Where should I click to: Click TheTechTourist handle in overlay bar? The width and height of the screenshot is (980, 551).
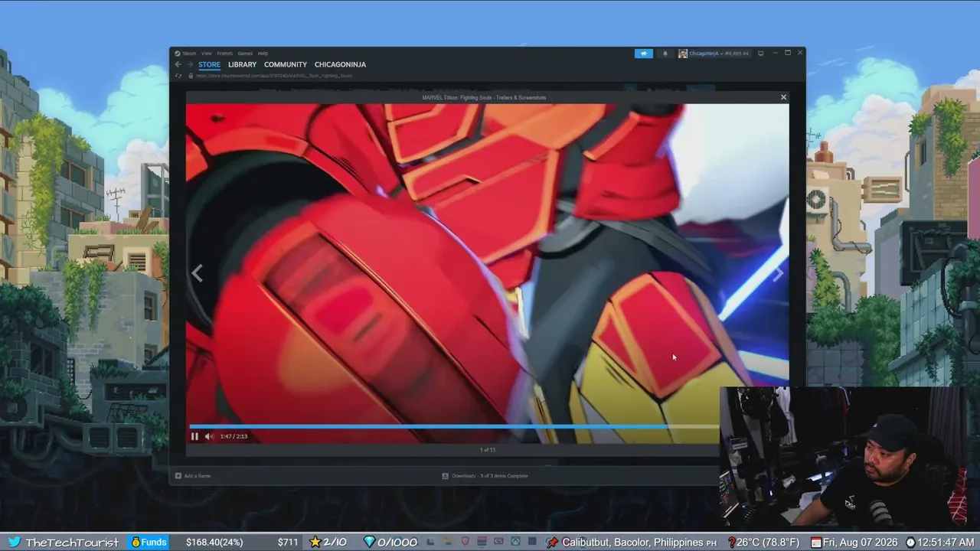tap(72, 542)
